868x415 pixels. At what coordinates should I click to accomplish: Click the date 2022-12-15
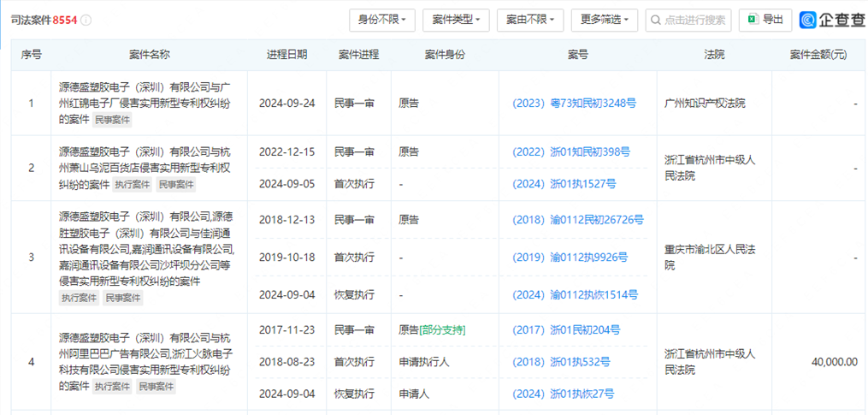pyautogui.click(x=286, y=151)
